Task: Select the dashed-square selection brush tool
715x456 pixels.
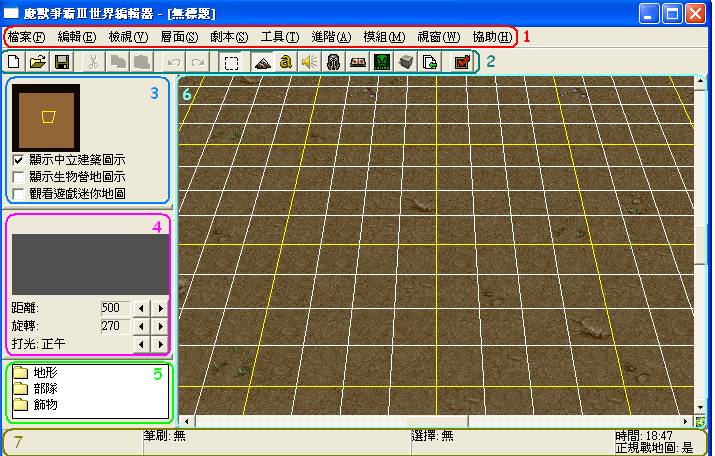Action: (x=231, y=62)
